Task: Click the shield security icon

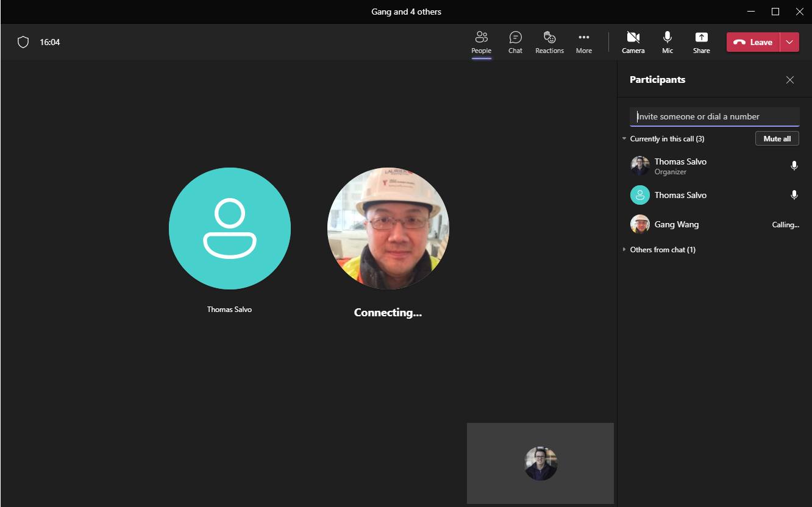Action: click(x=23, y=42)
